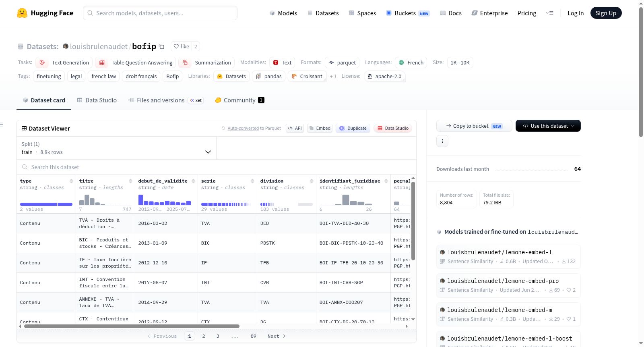Click the parquet format tag
Image resolution: width=644 pixels, height=347 pixels.
342,62
